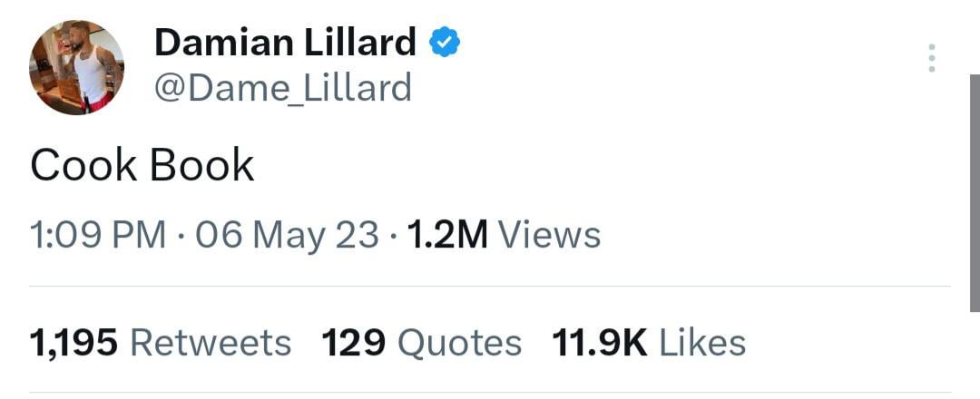Screen dimensions: 980x399
Task: View the Likes list
Action: (x=702, y=343)
